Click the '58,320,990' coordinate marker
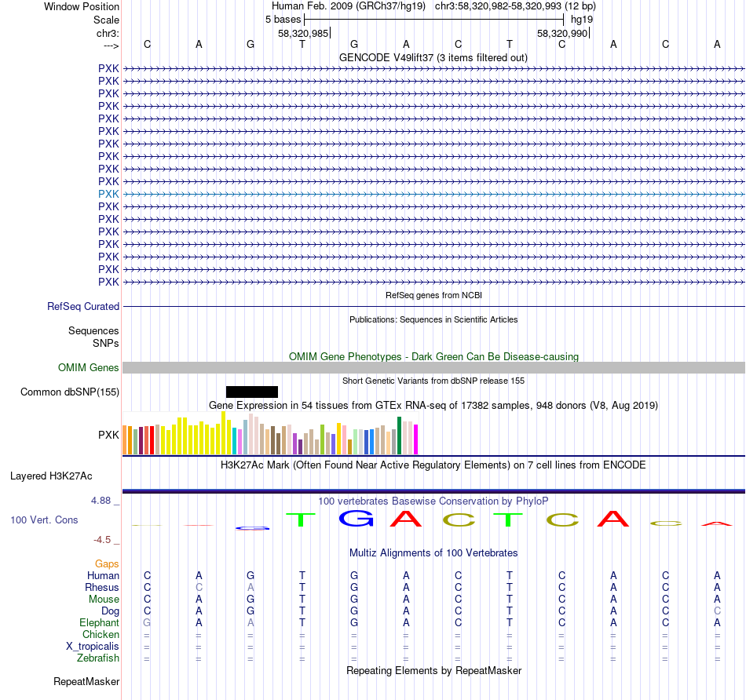The height and width of the screenshot is (700, 746). (562, 33)
